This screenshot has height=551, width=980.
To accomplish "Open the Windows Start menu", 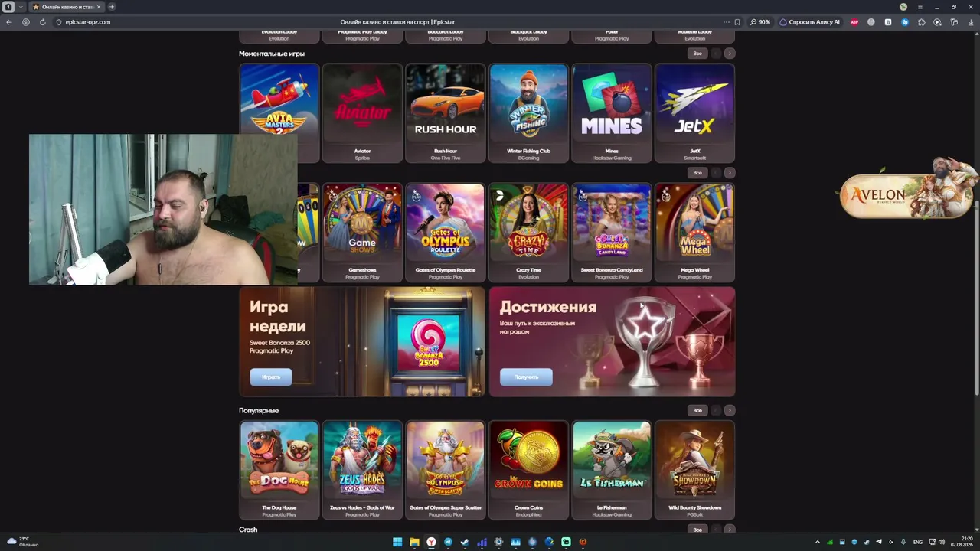I will point(397,542).
